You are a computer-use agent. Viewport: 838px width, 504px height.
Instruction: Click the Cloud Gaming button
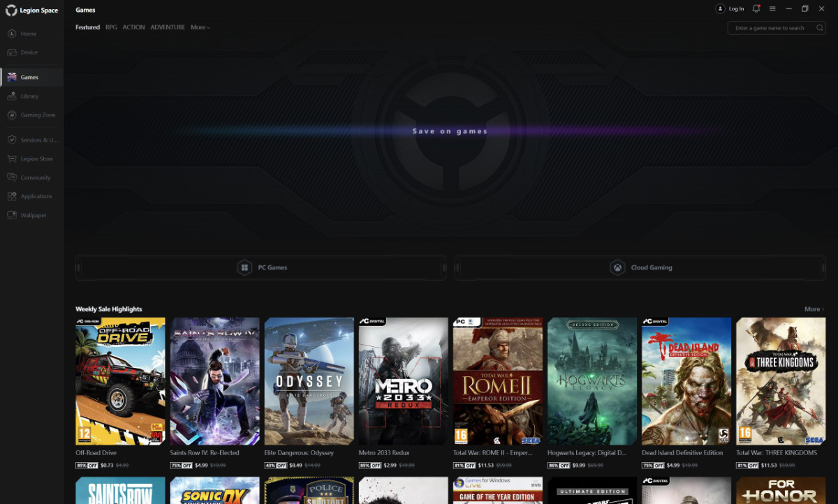pyautogui.click(x=640, y=267)
